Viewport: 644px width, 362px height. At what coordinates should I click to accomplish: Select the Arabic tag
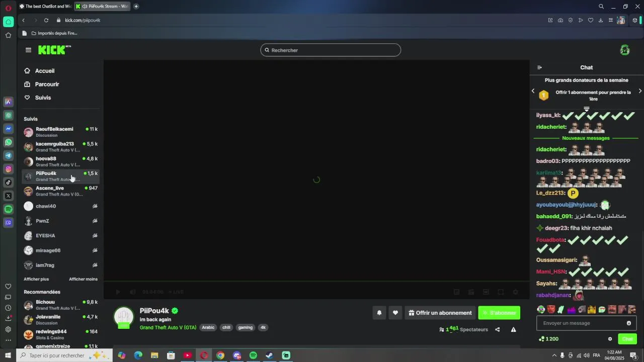(208, 327)
